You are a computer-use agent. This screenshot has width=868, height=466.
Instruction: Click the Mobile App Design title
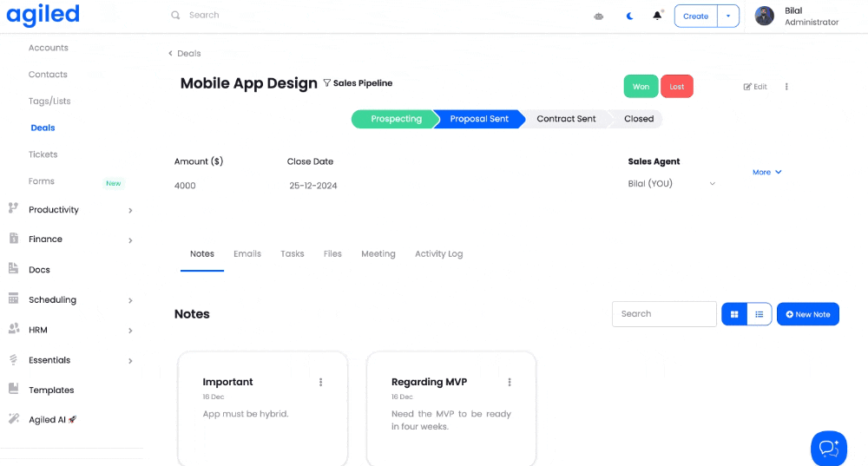tap(248, 83)
